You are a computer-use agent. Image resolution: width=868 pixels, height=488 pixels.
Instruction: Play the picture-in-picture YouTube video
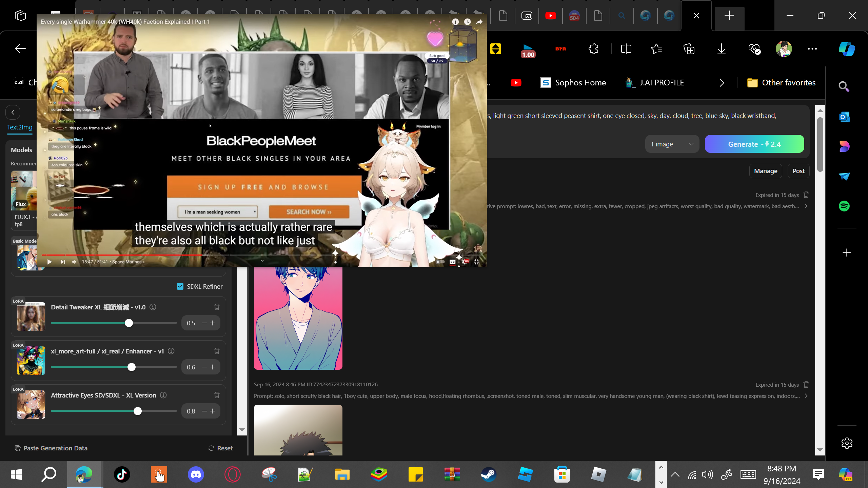pos(50,262)
